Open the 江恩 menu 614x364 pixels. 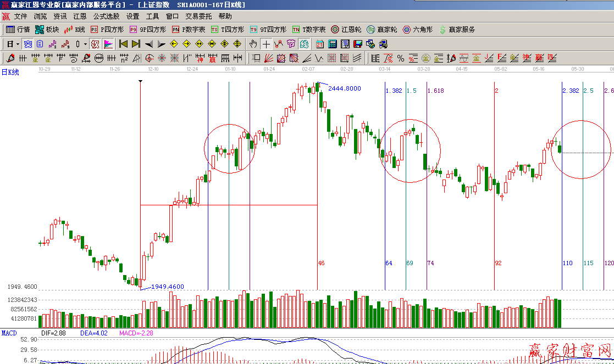(80, 16)
